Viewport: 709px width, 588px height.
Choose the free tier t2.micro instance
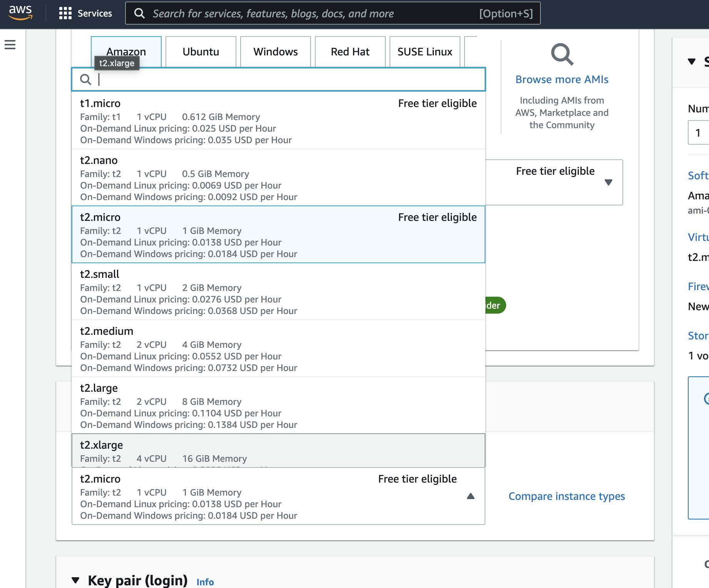231,235
